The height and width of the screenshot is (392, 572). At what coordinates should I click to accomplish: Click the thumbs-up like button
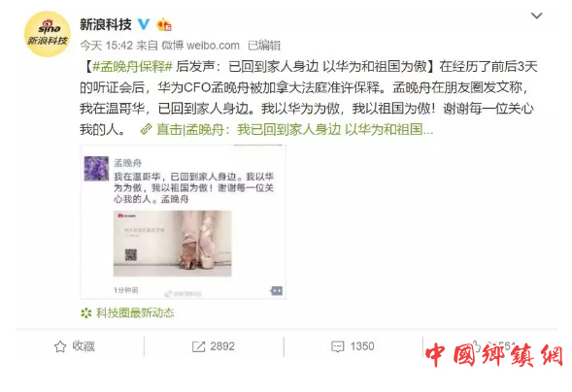tap(476, 345)
